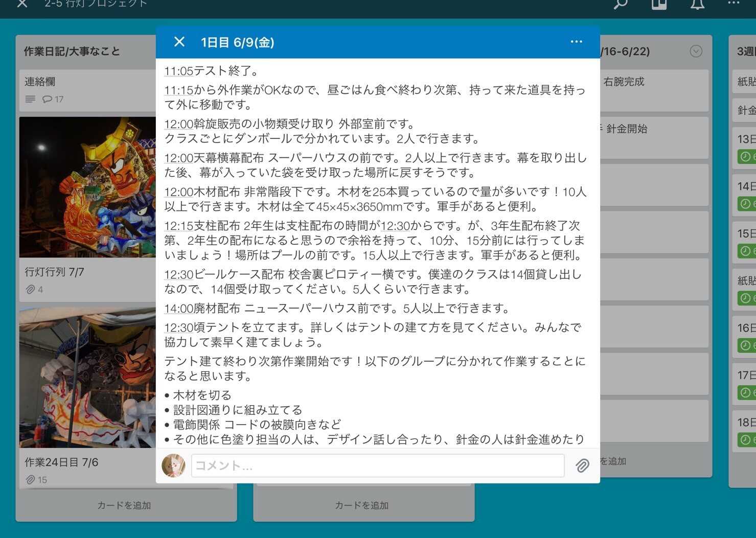The height and width of the screenshot is (538, 756).
Task: Open the boards icon in top bar
Action: point(659,4)
